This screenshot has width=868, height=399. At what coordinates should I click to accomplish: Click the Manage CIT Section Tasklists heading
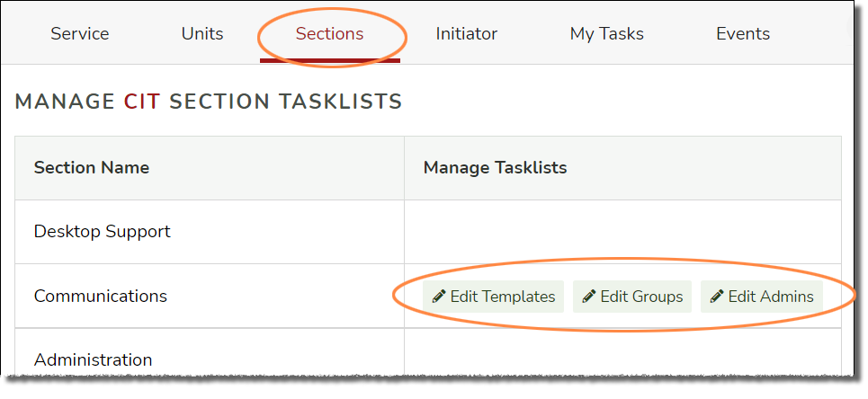tap(209, 102)
